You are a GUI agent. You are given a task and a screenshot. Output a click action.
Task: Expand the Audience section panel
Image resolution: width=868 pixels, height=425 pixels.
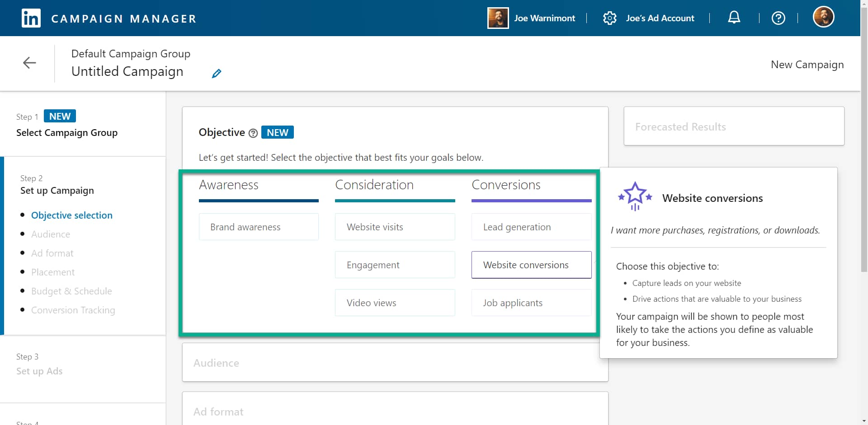point(395,362)
